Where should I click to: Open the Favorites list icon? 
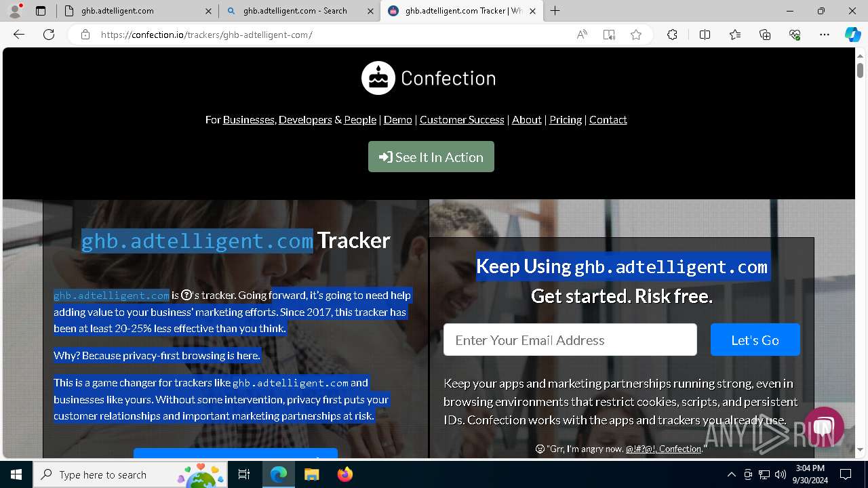point(735,35)
